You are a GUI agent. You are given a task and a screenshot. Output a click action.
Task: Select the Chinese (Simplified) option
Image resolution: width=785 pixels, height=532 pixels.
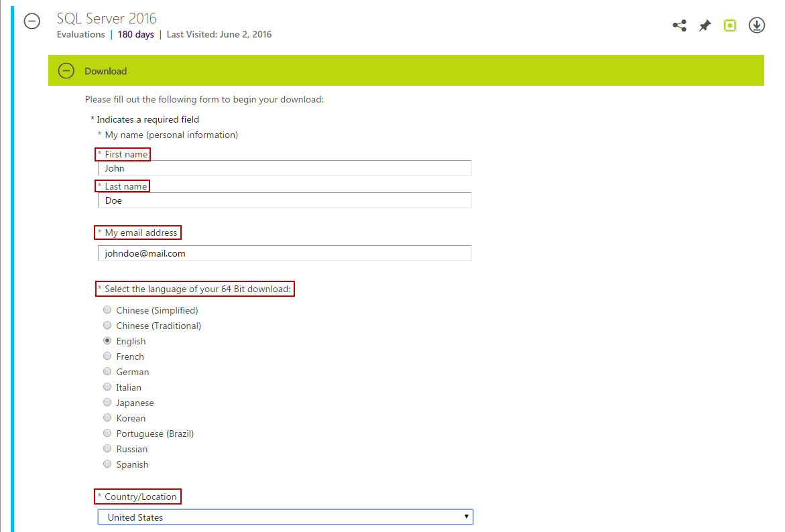tap(107, 310)
